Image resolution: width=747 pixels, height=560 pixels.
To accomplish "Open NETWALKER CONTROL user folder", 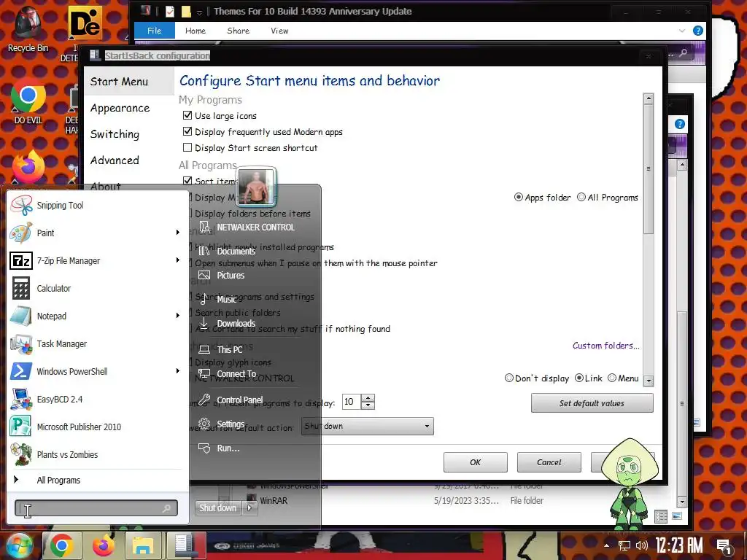I will (255, 227).
